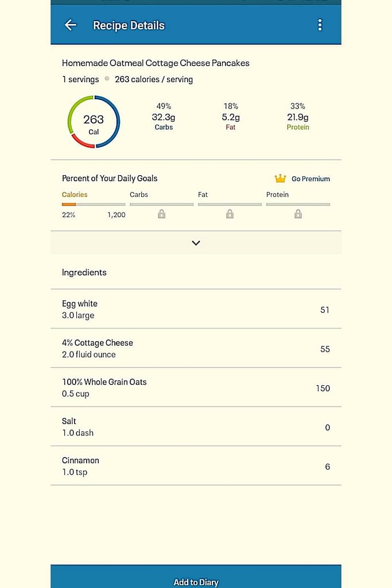Tap the gold crown premium icon
The height and width of the screenshot is (588, 392).
tap(280, 179)
